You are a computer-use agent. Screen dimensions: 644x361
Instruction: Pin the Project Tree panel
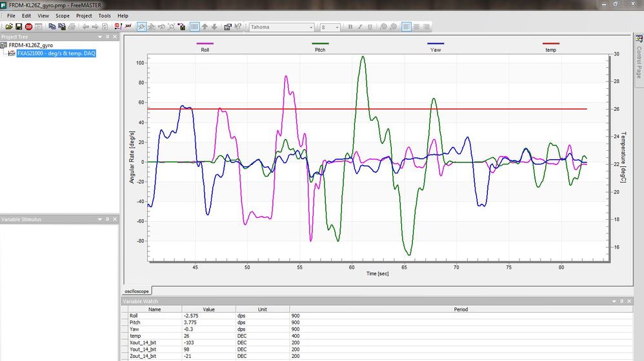pyautogui.click(x=108, y=37)
